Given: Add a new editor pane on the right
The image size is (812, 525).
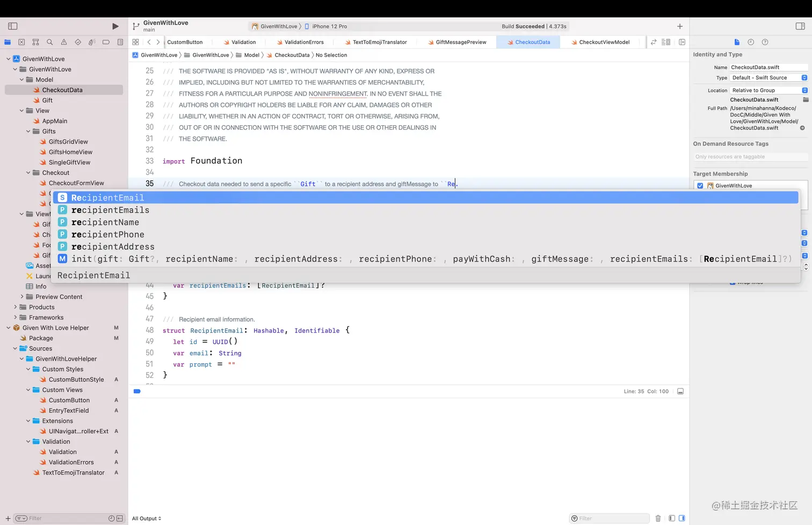Looking at the screenshot, I should tap(682, 42).
